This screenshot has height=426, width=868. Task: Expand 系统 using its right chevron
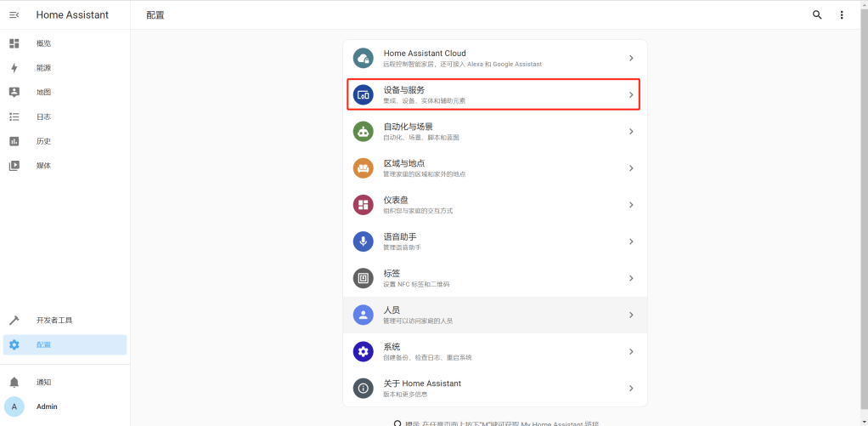(x=630, y=351)
